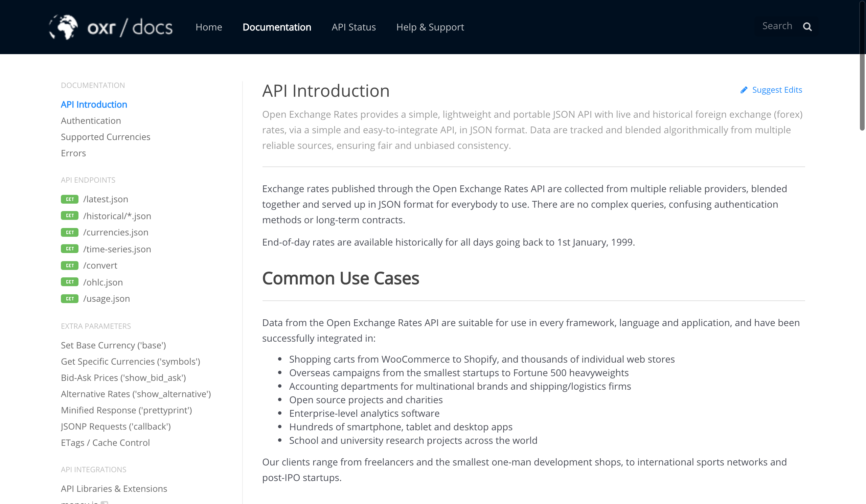
Task: Click the API Introduction page heading
Action: point(326,91)
